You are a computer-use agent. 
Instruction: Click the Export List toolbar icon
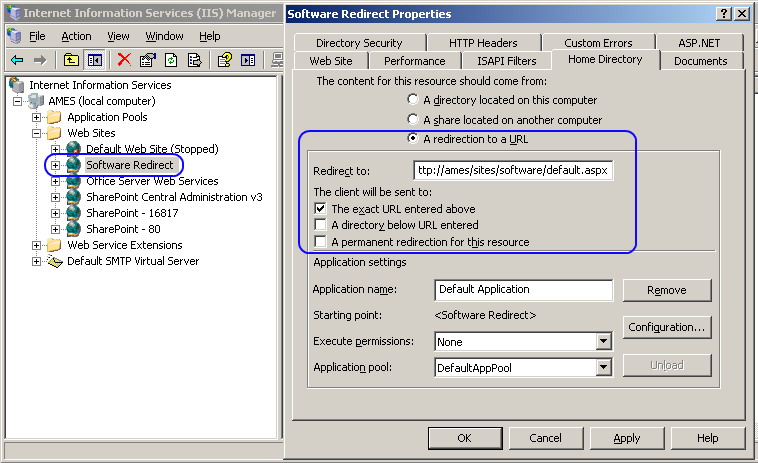click(x=194, y=60)
